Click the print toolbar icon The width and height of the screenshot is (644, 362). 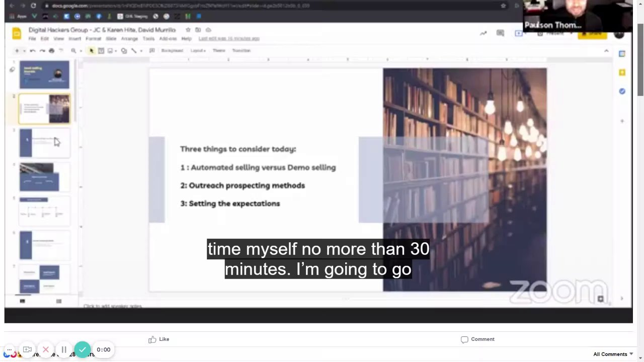[51, 51]
